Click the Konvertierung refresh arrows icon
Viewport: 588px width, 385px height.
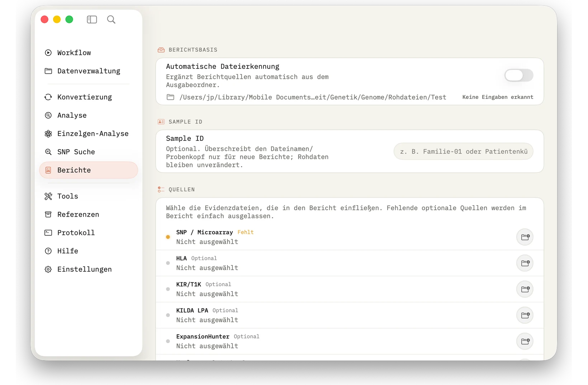pyautogui.click(x=48, y=97)
